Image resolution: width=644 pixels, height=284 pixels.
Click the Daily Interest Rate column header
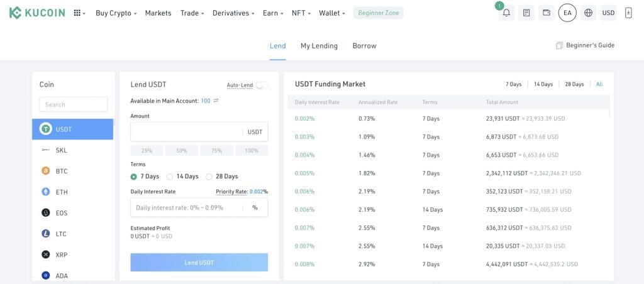(317, 102)
